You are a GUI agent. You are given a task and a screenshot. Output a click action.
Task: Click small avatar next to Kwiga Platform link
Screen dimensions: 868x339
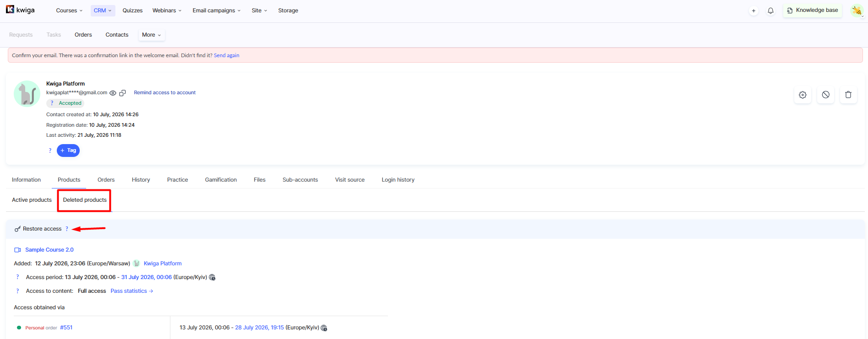[x=136, y=264]
